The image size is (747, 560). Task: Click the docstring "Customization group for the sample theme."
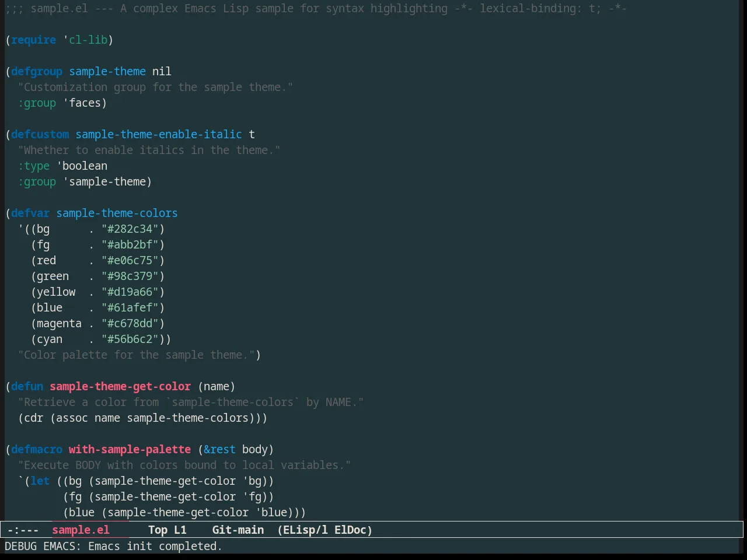tap(156, 87)
